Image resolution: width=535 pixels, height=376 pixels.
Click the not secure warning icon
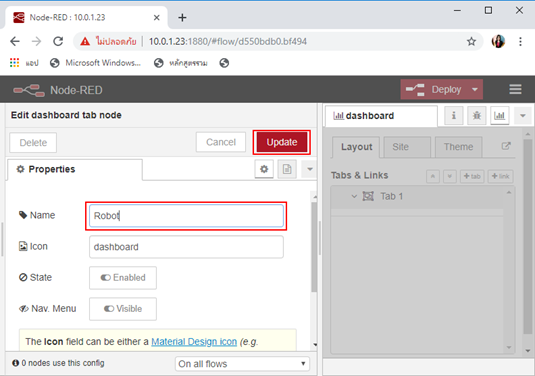[85, 42]
